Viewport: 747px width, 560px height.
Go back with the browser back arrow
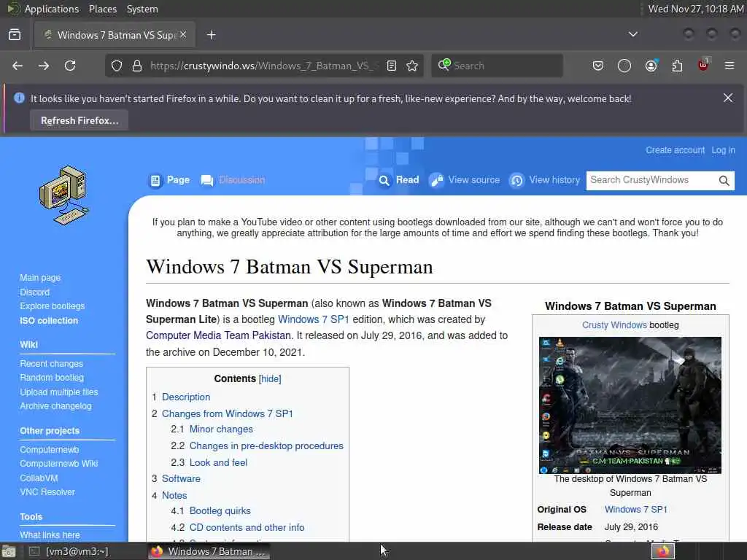(x=18, y=66)
